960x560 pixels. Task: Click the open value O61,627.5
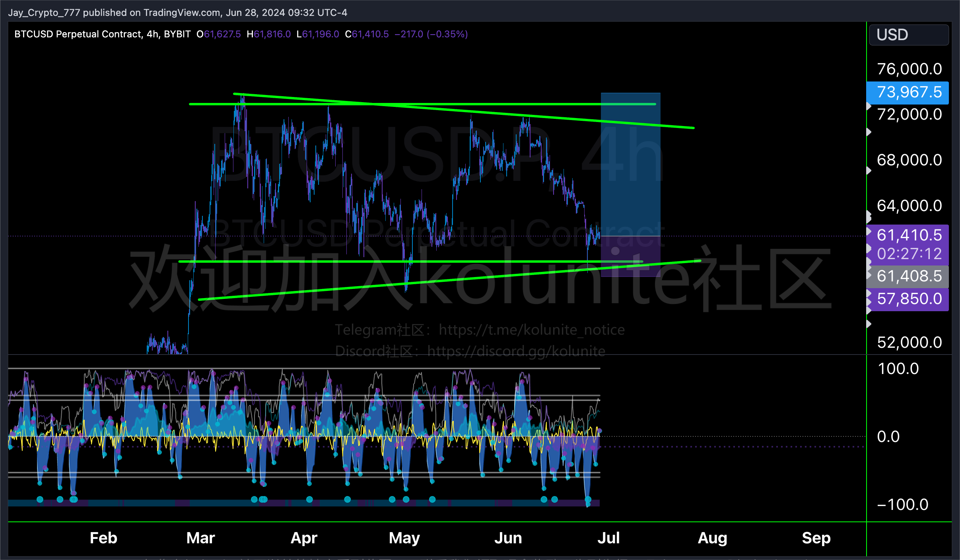(219, 34)
